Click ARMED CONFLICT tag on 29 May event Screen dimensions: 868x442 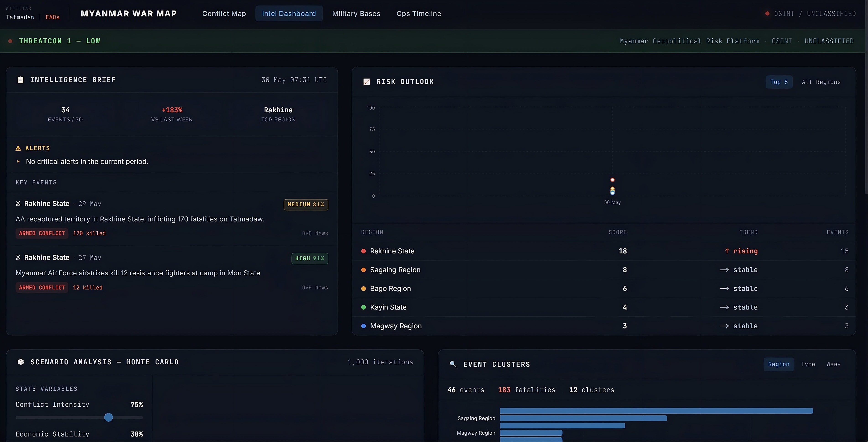pyautogui.click(x=42, y=233)
